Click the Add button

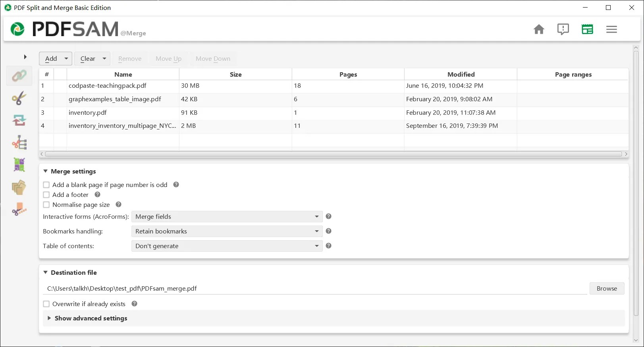click(x=51, y=58)
